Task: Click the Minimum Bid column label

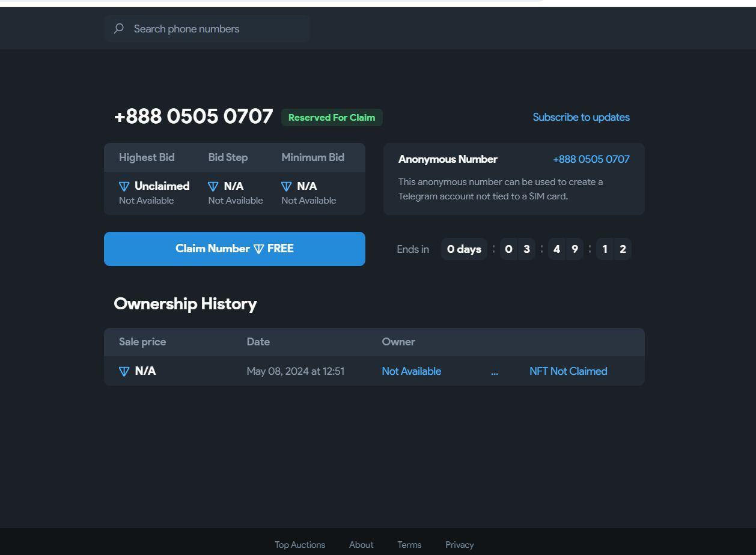Action: pyautogui.click(x=313, y=157)
